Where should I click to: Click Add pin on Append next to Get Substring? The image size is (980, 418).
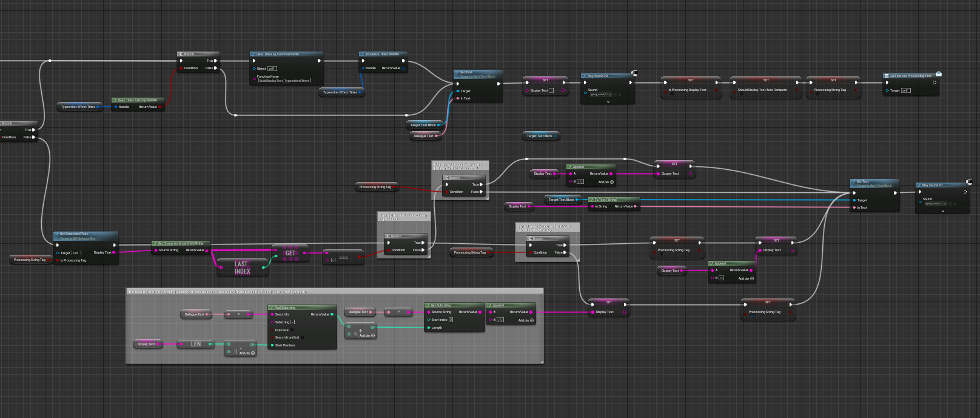525,320
